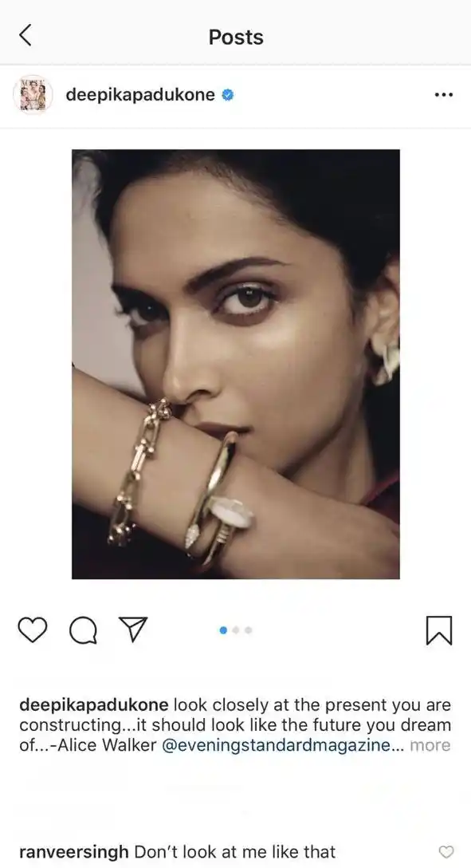The width and height of the screenshot is (471, 868).
Task: Select the first blue carousel dot
Action: [x=223, y=630]
